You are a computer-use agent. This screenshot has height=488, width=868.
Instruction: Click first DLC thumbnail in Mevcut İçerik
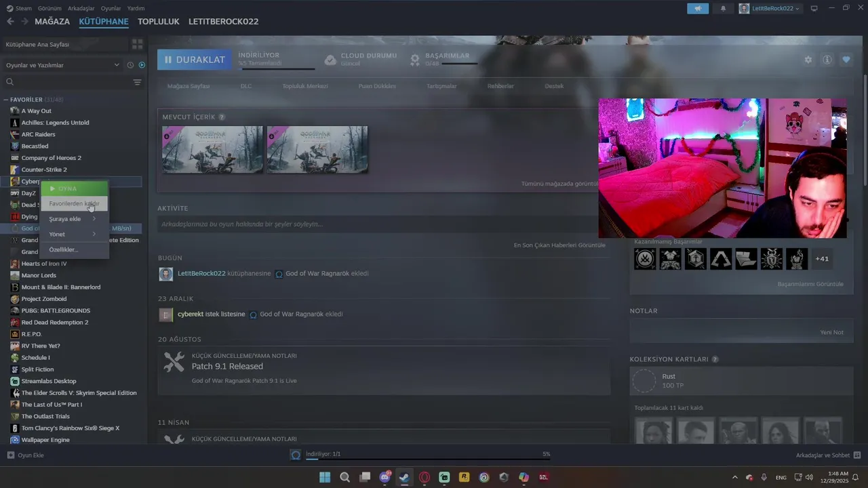[212, 150]
